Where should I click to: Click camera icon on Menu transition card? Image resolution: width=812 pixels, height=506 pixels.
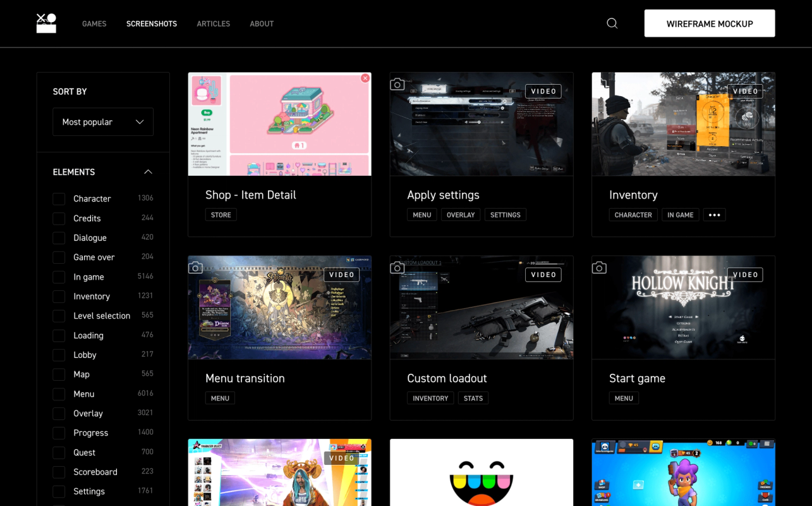click(196, 268)
